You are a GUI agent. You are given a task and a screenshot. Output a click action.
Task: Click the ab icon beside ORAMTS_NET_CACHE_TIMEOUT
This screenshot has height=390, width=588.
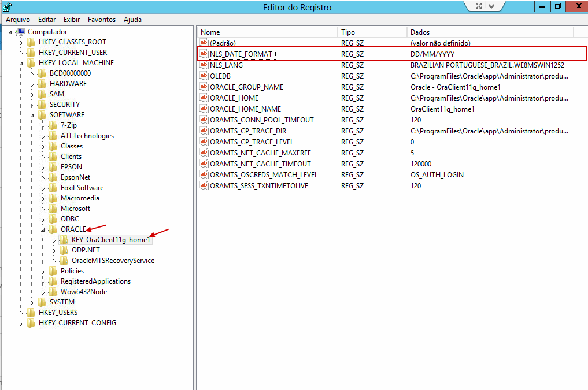click(204, 164)
